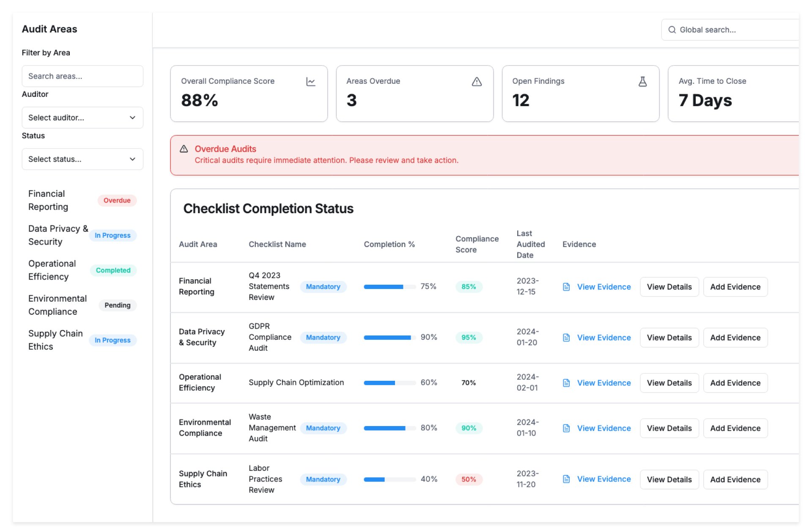Open the Select auditor dropdown
This screenshot has height=528, width=812.
[82, 118]
